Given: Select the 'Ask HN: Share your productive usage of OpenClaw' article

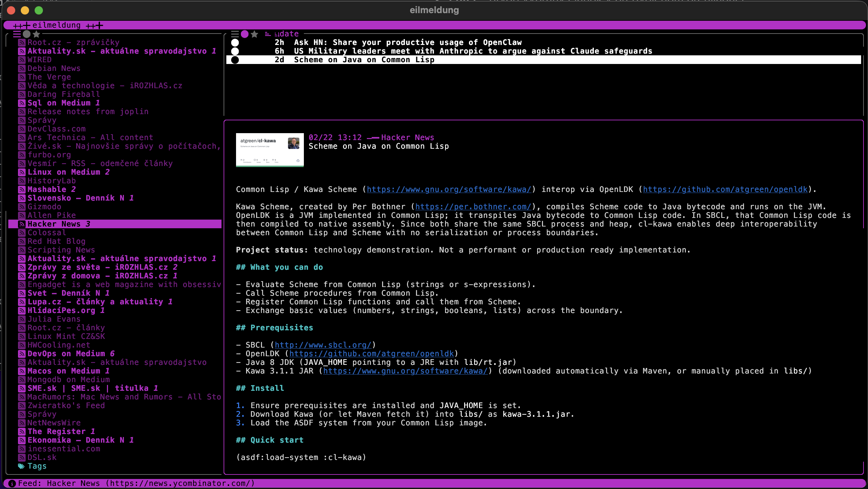Looking at the screenshot, I should tap(408, 43).
